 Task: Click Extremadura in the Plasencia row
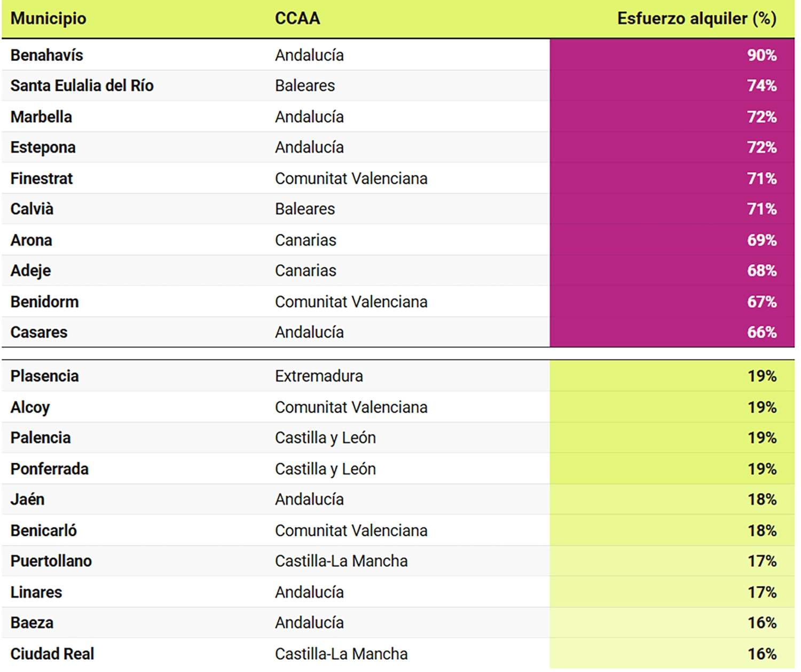(319, 376)
